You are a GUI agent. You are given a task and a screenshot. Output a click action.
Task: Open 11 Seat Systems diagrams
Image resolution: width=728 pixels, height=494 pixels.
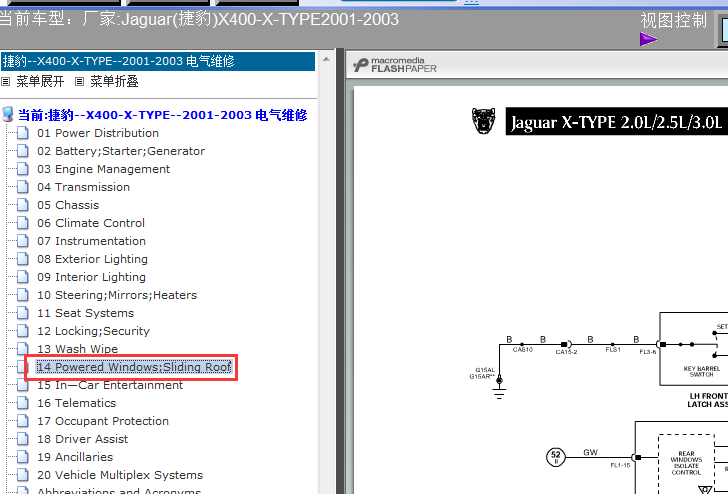click(85, 313)
